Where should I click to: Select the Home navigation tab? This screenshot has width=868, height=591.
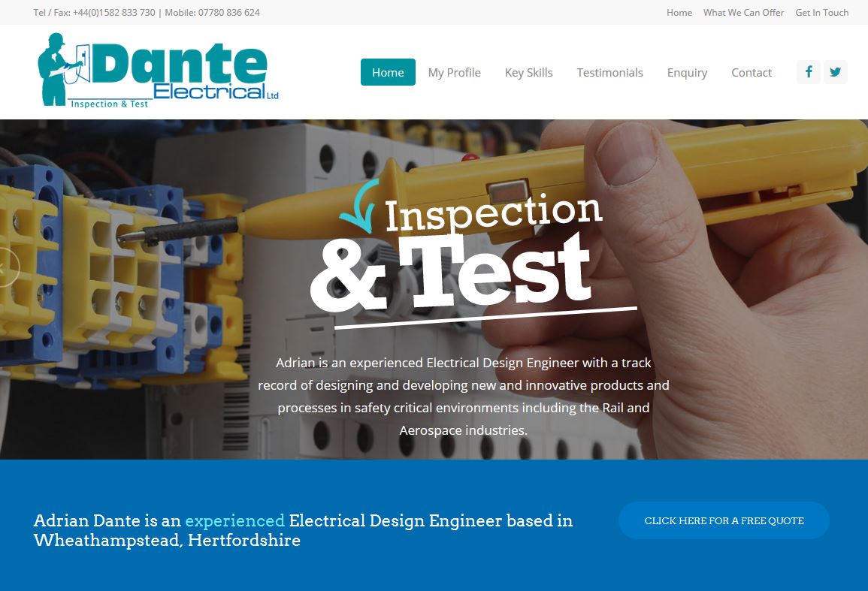tap(388, 73)
